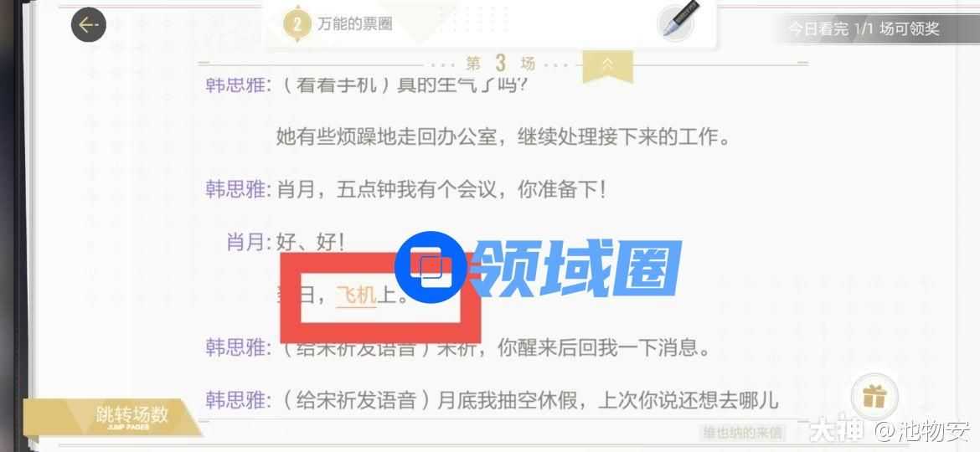Open the pen notes icon

(678, 21)
